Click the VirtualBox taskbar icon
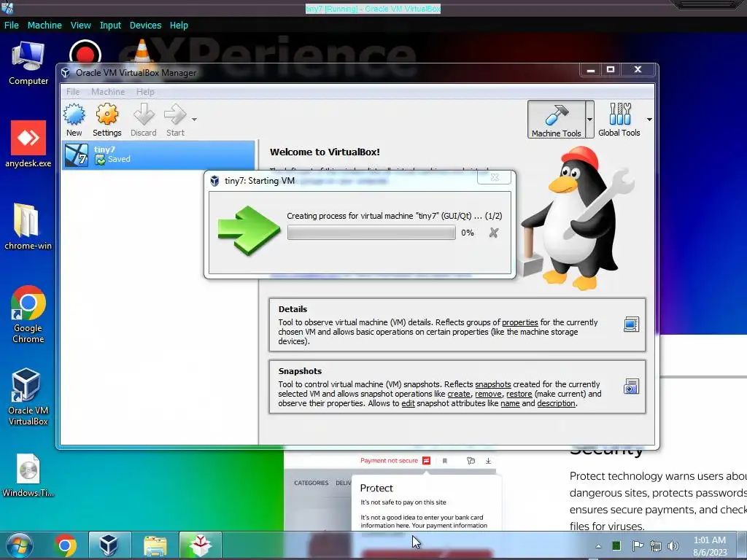The image size is (747, 560). (x=109, y=545)
